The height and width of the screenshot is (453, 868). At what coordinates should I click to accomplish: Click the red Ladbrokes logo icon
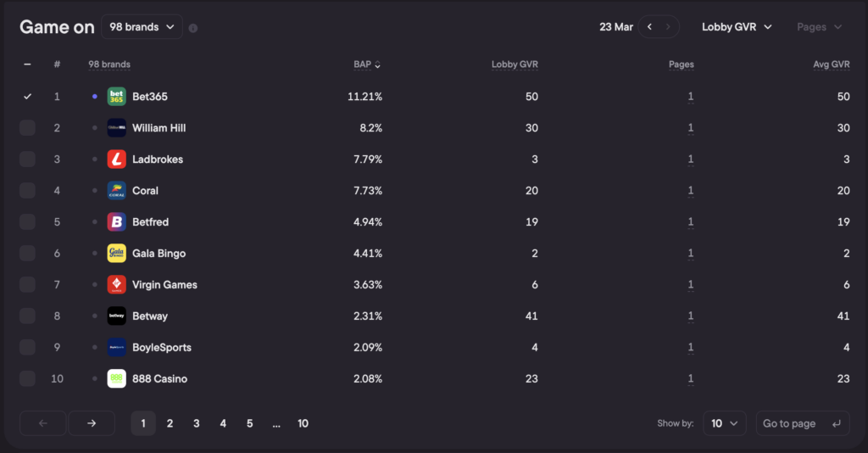pos(116,159)
